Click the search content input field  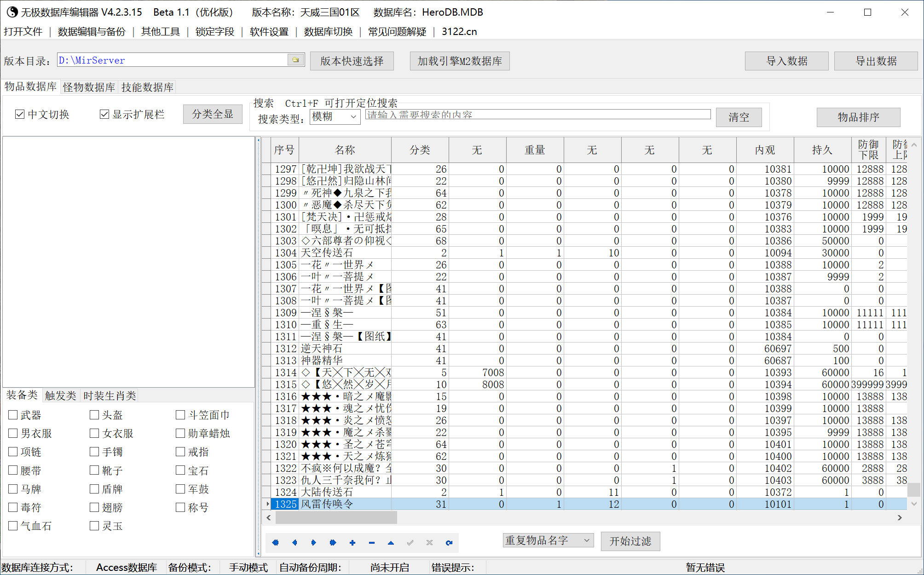pos(538,114)
